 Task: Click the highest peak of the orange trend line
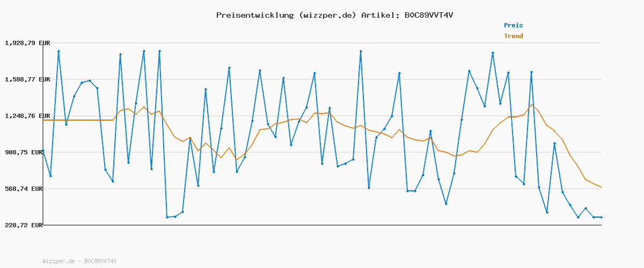point(531,105)
